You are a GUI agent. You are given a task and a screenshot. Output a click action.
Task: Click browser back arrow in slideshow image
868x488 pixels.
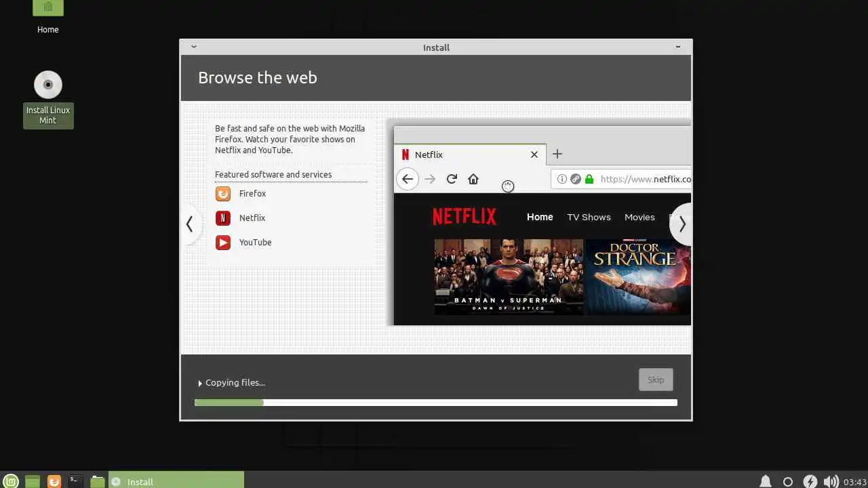(x=407, y=179)
